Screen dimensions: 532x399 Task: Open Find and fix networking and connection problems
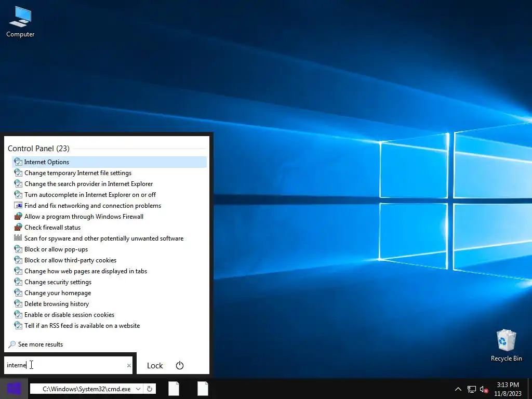click(x=109, y=206)
